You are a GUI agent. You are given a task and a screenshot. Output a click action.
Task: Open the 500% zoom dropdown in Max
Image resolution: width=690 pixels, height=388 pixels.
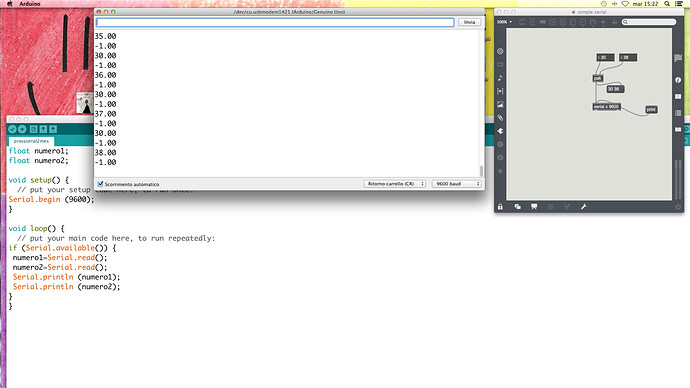tap(504, 22)
